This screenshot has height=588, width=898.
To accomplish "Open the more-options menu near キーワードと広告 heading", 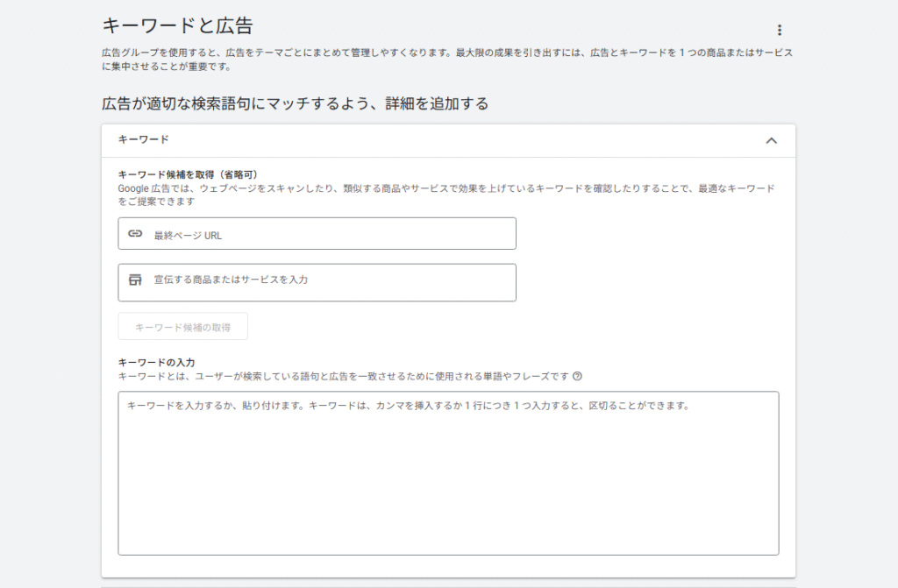I will point(780,27).
